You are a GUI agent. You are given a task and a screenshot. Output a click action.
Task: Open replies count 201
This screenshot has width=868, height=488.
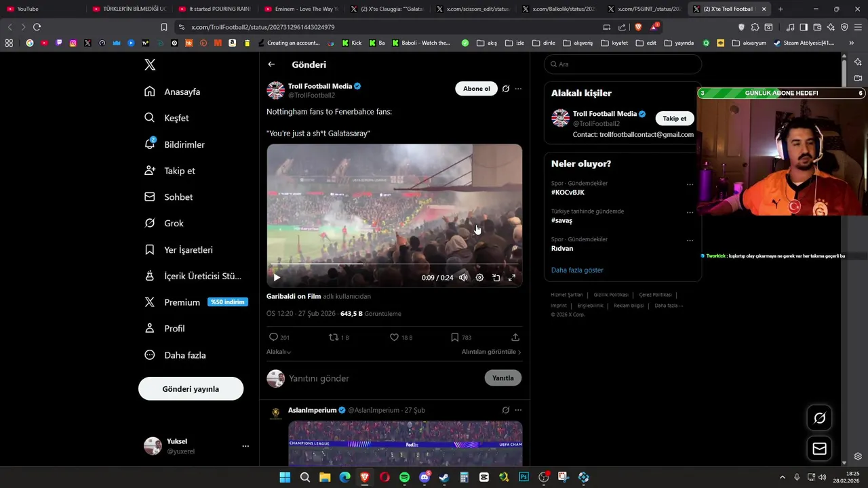click(279, 338)
